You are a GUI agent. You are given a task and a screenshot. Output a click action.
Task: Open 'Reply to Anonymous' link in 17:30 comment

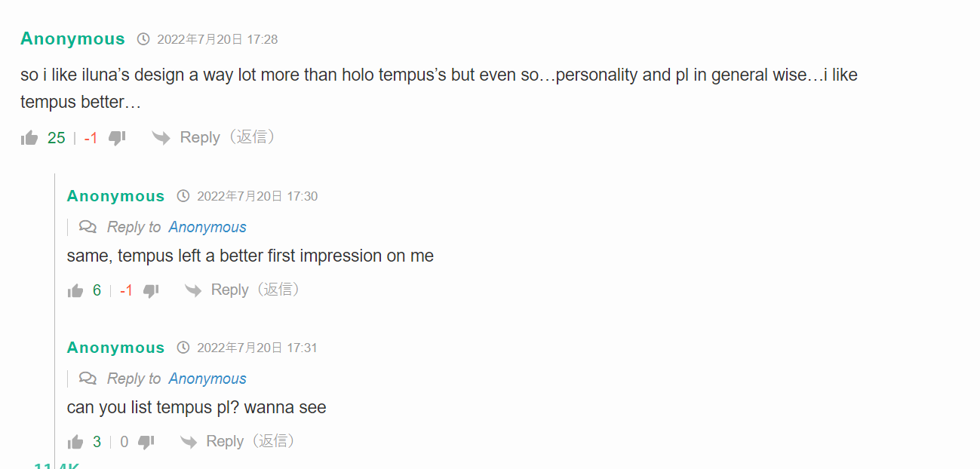click(x=207, y=227)
